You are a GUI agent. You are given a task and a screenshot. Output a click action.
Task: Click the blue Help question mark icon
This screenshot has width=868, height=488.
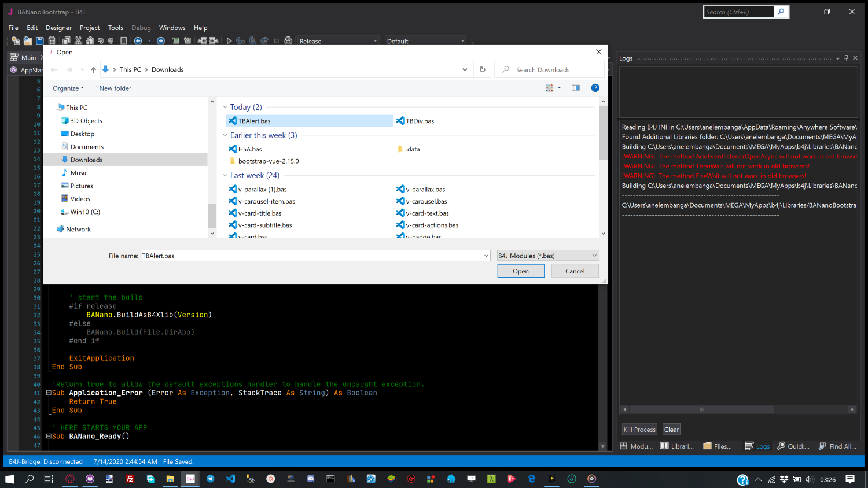point(595,88)
